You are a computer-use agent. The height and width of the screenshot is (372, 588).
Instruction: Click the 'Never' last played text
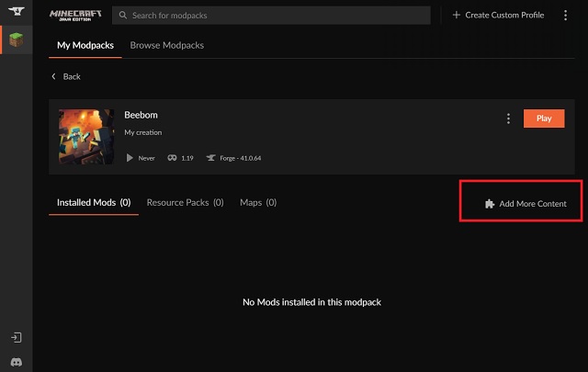(x=147, y=158)
